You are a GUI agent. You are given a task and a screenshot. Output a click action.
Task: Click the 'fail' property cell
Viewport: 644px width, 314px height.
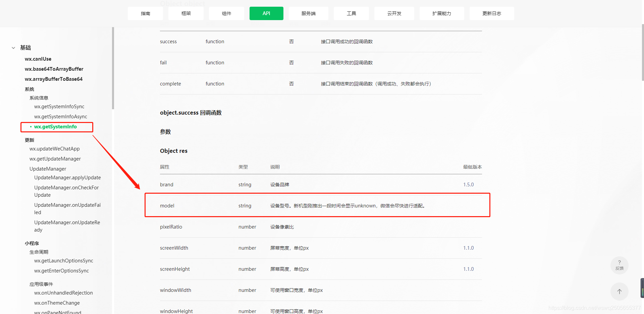[163, 63]
